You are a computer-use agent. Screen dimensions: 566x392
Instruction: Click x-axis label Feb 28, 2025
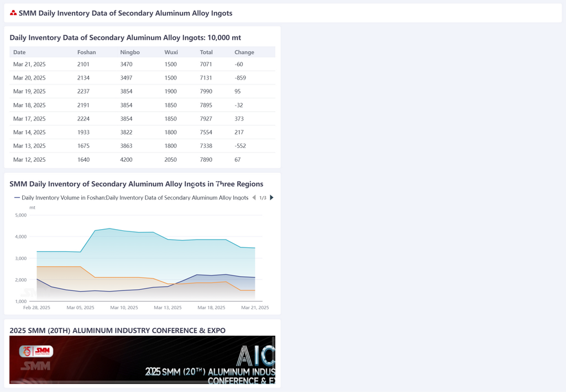click(x=37, y=308)
